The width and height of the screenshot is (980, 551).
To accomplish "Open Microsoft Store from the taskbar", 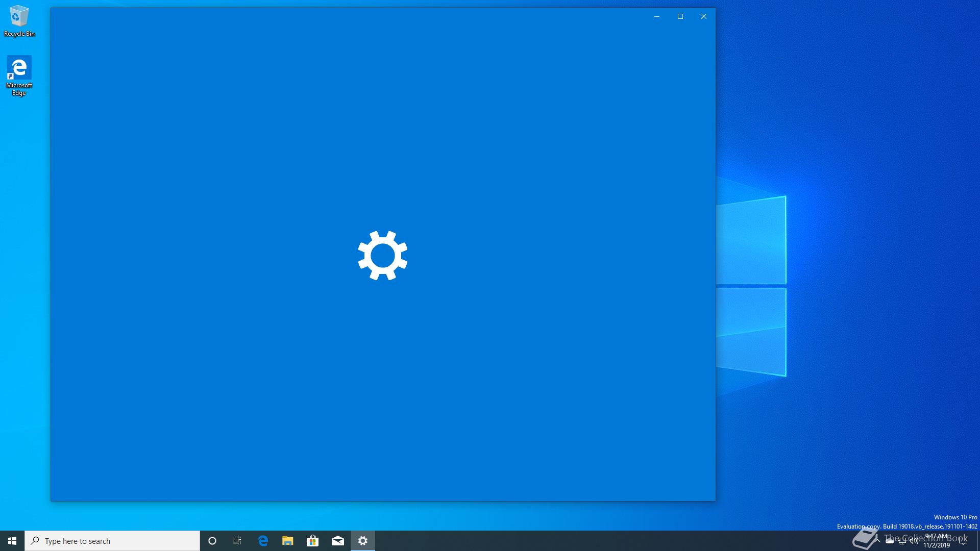I will click(312, 541).
